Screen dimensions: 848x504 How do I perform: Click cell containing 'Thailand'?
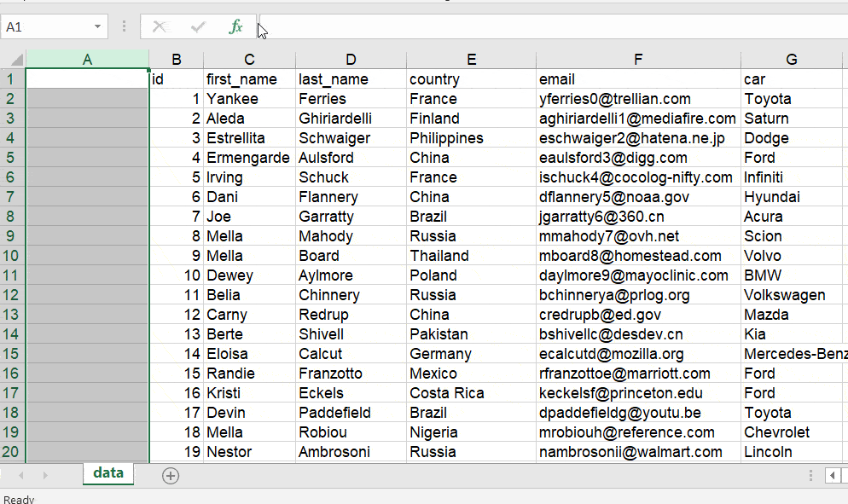pyautogui.click(x=472, y=256)
